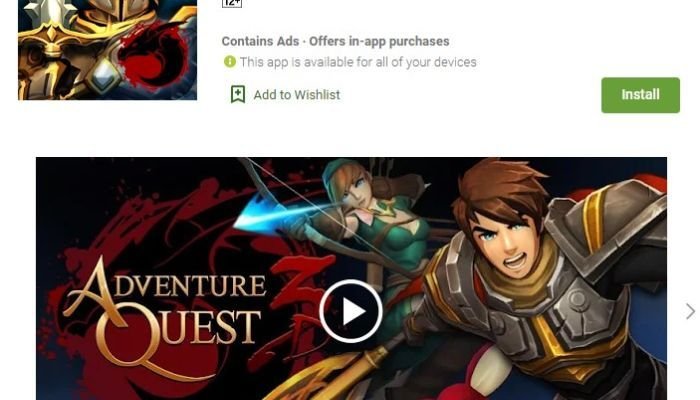Click the bookmark wishlist icon

coord(238,95)
